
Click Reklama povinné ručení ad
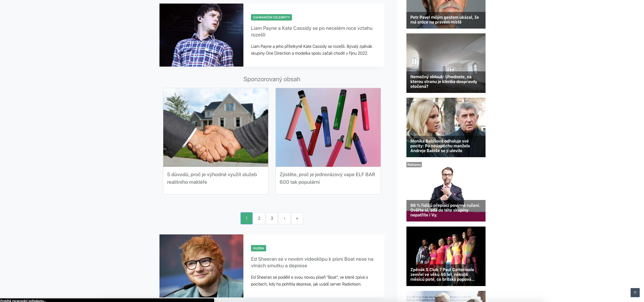point(446,192)
